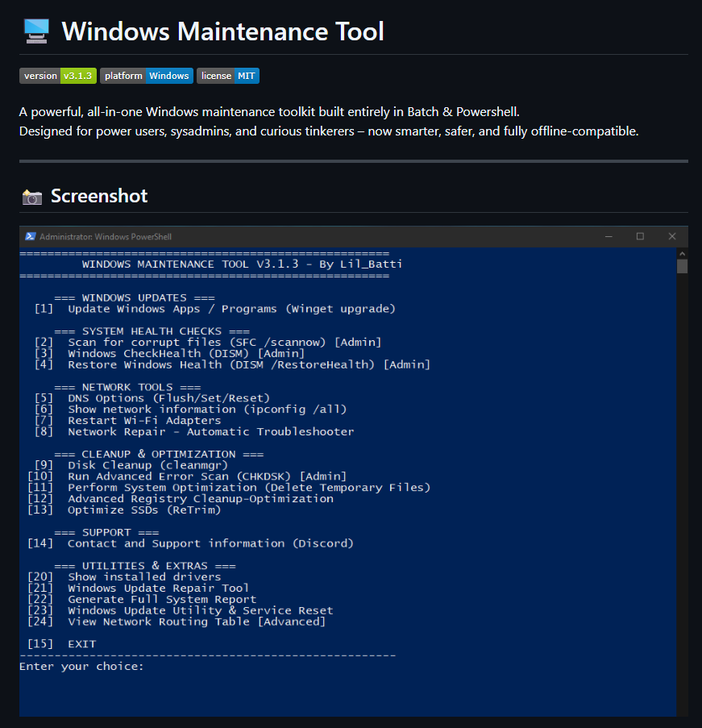Click the '=== UTILITIES & EXTRAS ===' header
702x728 pixels.
(145, 565)
